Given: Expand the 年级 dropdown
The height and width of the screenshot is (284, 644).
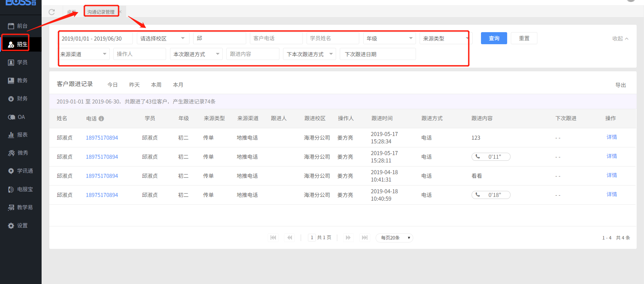Looking at the screenshot, I should coord(389,38).
